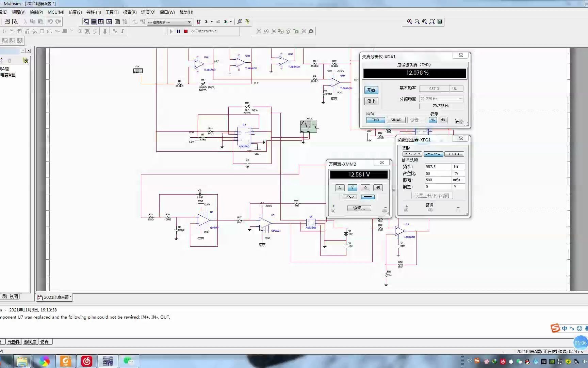Click the XSC1 oscilloscope instrument on the schematic

coord(309,126)
